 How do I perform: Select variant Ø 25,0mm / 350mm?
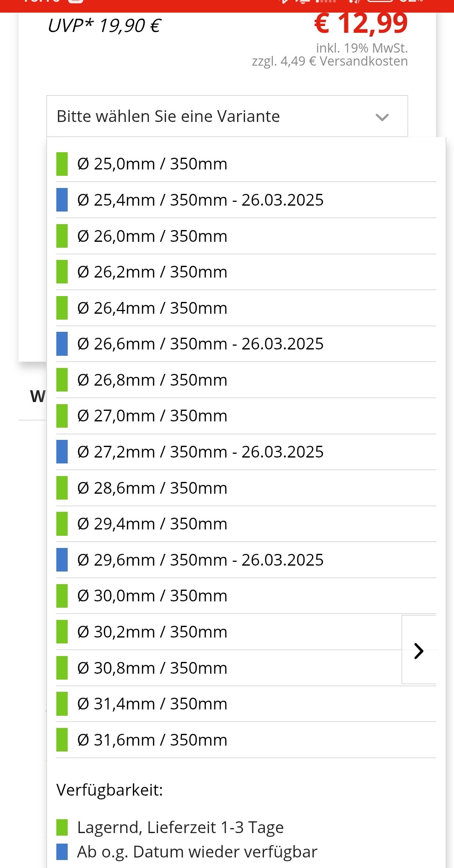click(152, 164)
